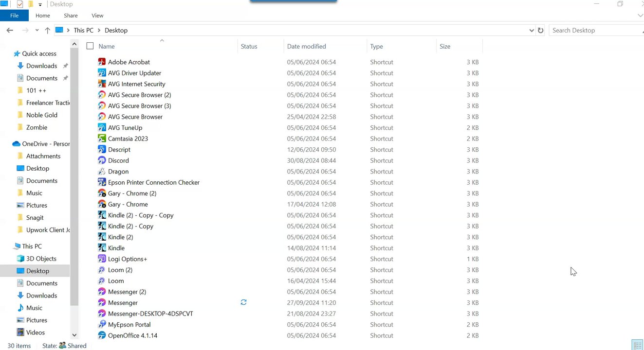The height and width of the screenshot is (350, 644).
Task: Open the View ribbon tab
Action: click(x=97, y=16)
